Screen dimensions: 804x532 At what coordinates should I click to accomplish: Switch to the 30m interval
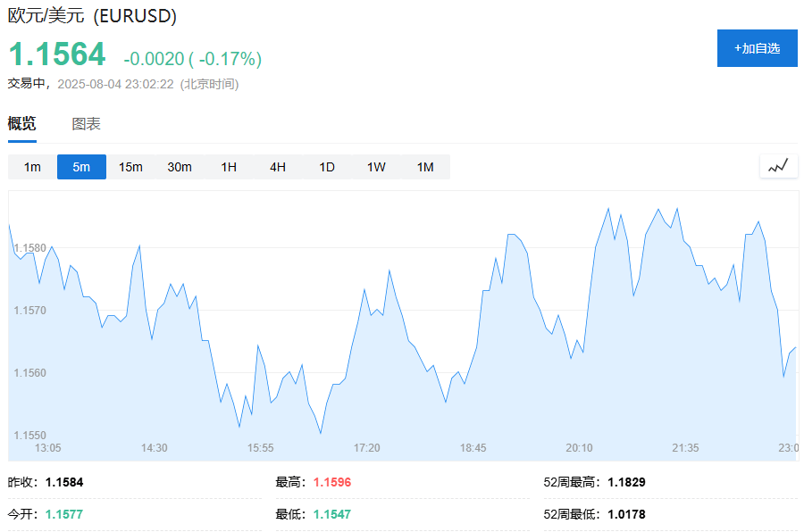180,166
